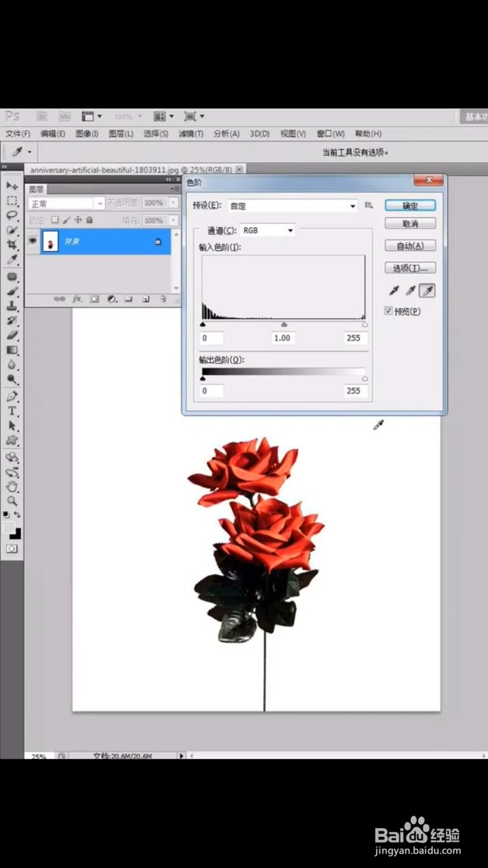The height and width of the screenshot is (868, 488).
Task: Pick the white point eyedropper in Levels
Action: point(427,291)
